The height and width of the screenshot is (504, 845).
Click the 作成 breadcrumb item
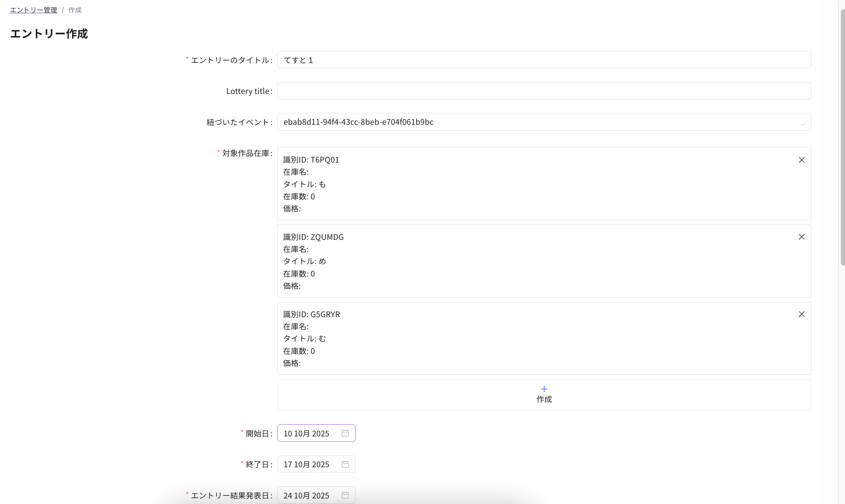(75, 10)
